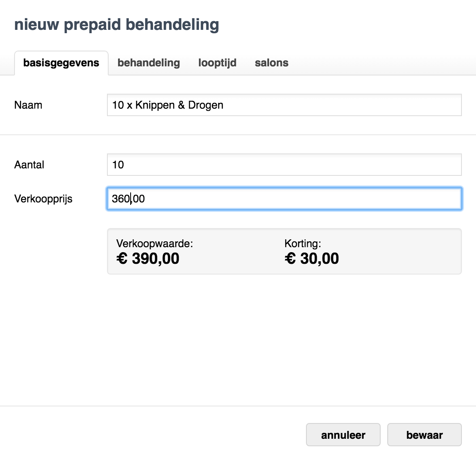Click the 'nieuw prepaid behandeling' heading
The height and width of the screenshot is (462, 476).
[x=117, y=24]
